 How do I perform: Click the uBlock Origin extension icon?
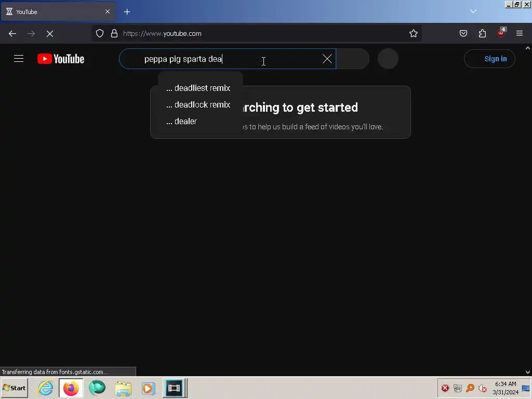click(x=501, y=33)
